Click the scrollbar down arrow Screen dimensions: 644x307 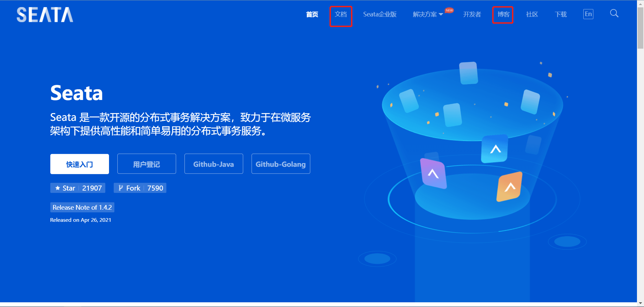640,303
